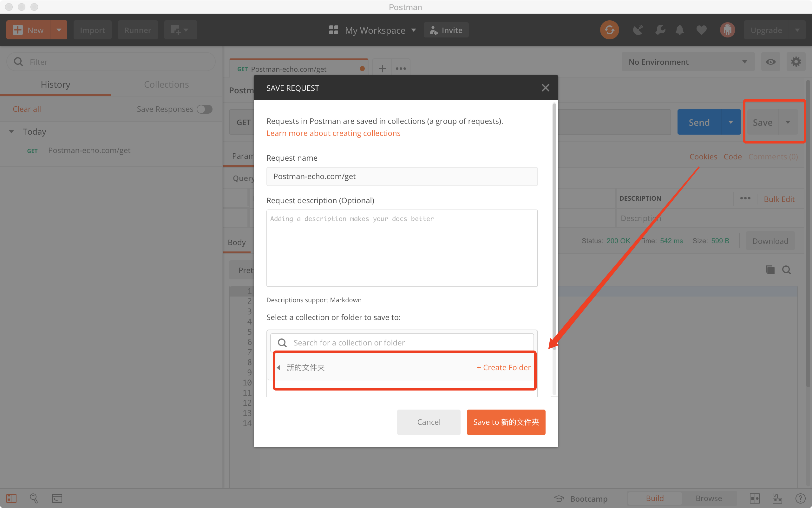Open the keyboard shortcuts icon
Viewport: 812px width, 508px height.
(777, 498)
